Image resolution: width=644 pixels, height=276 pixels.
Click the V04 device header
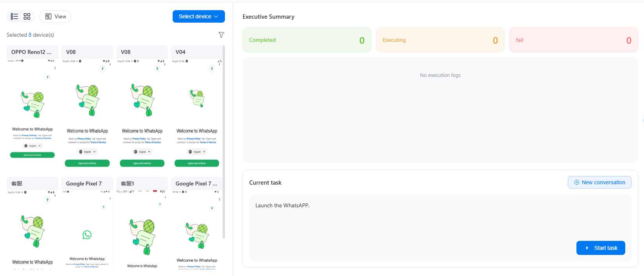click(x=196, y=52)
